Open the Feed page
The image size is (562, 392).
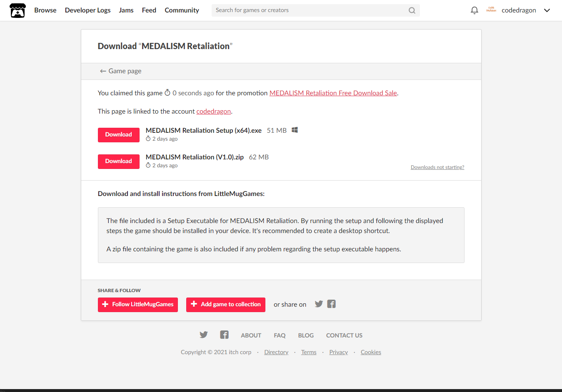tap(149, 10)
